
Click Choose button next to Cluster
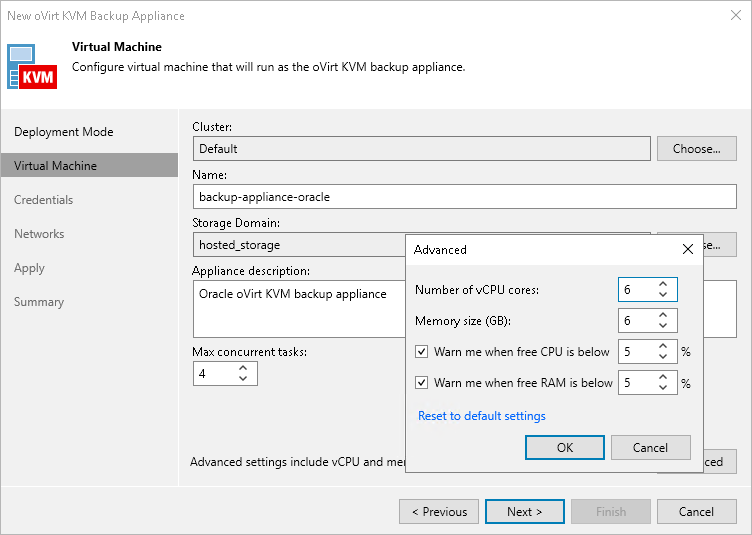(696, 149)
